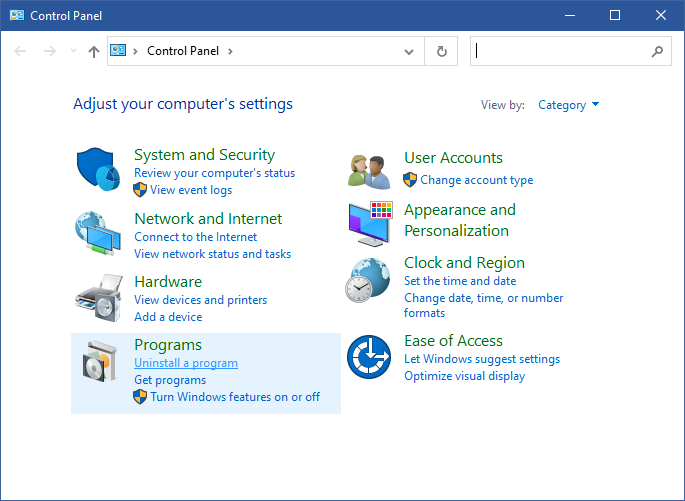This screenshot has height=501, width=685.
Task: Open the recent locations dropdown arrow
Action: coord(73,51)
